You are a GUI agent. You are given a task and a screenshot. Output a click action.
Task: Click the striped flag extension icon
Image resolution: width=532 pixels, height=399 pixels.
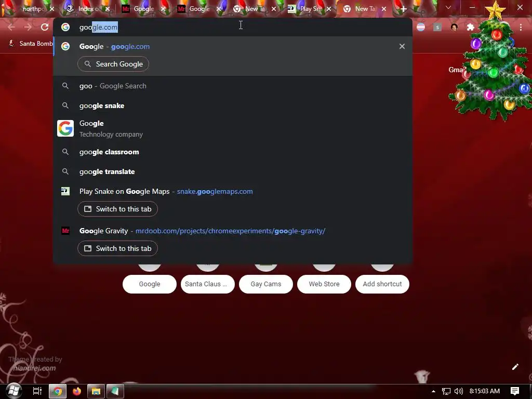(x=421, y=27)
